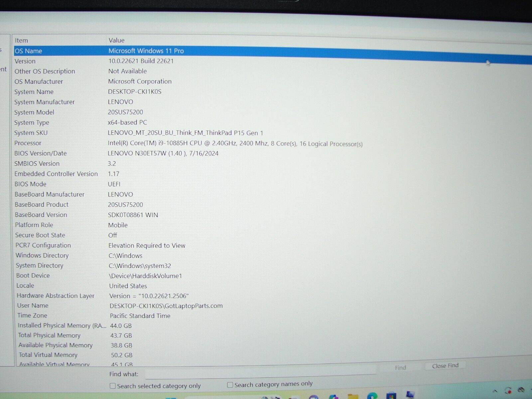
Task: Open File Explorer from the taskbar
Action: pos(353,396)
